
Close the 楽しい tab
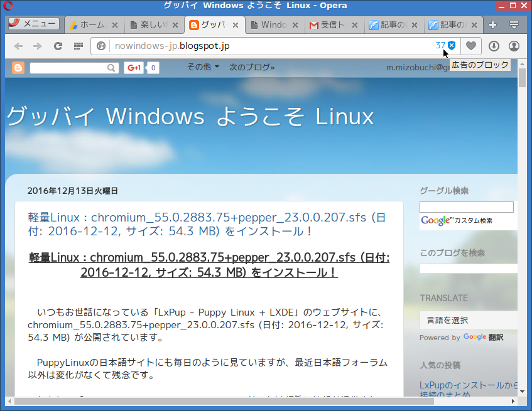(175, 25)
